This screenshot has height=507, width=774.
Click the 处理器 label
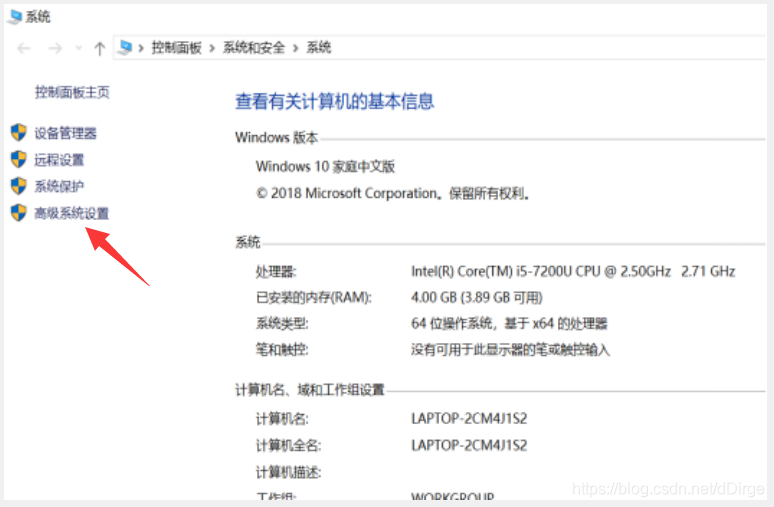[276, 271]
